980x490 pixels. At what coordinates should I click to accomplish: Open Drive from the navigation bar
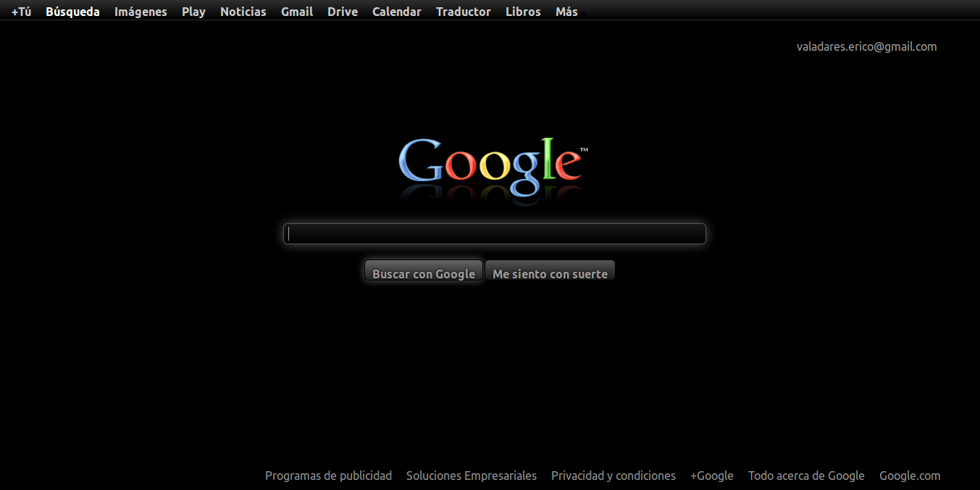(343, 12)
